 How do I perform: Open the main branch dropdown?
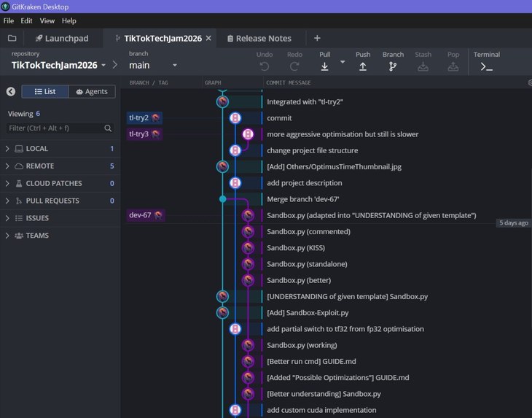coord(153,65)
